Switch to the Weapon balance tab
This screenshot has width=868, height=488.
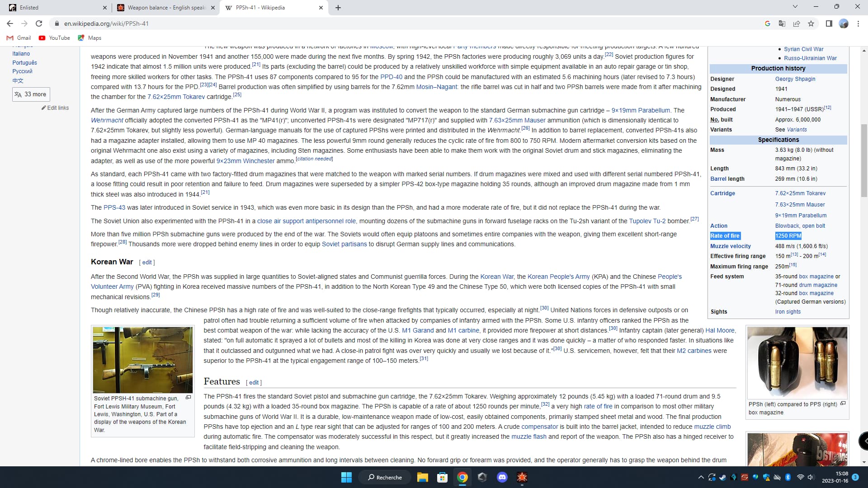tap(165, 8)
